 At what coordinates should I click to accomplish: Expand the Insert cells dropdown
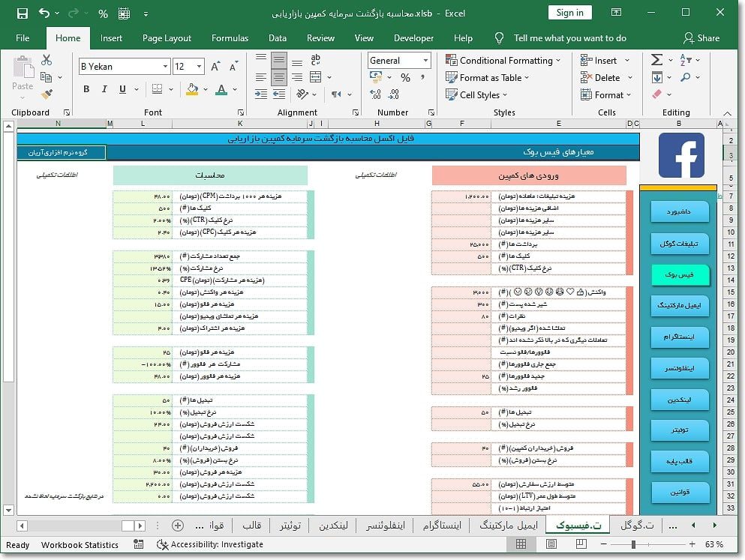pyautogui.click(x=627, y=60)
